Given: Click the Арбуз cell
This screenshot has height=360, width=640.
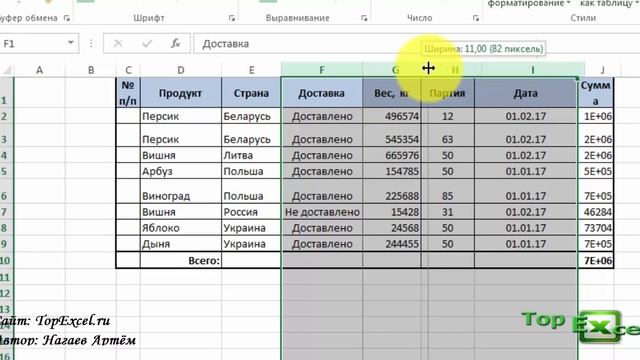Looking at the screenshot, I should (x=181, y=171).
